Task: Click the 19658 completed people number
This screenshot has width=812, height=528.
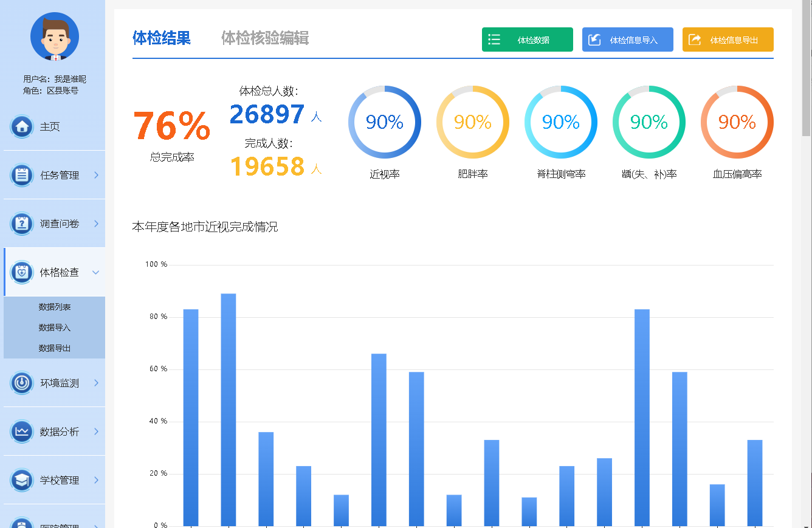Action: point(267,166)
